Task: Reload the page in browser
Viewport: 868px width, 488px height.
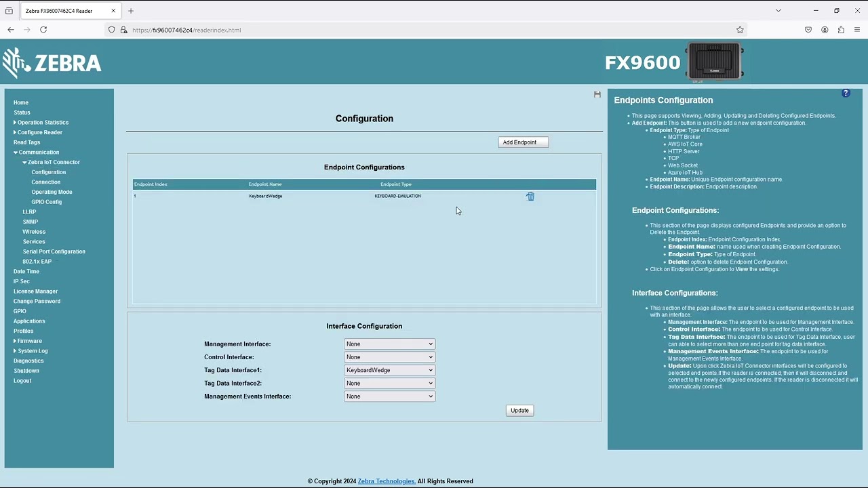Action: pos(43,30)
